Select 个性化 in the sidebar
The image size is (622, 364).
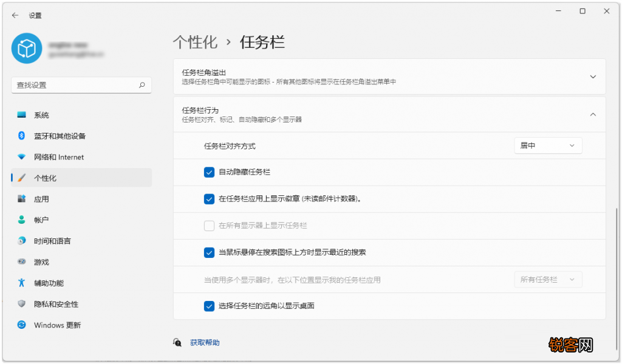81,178
